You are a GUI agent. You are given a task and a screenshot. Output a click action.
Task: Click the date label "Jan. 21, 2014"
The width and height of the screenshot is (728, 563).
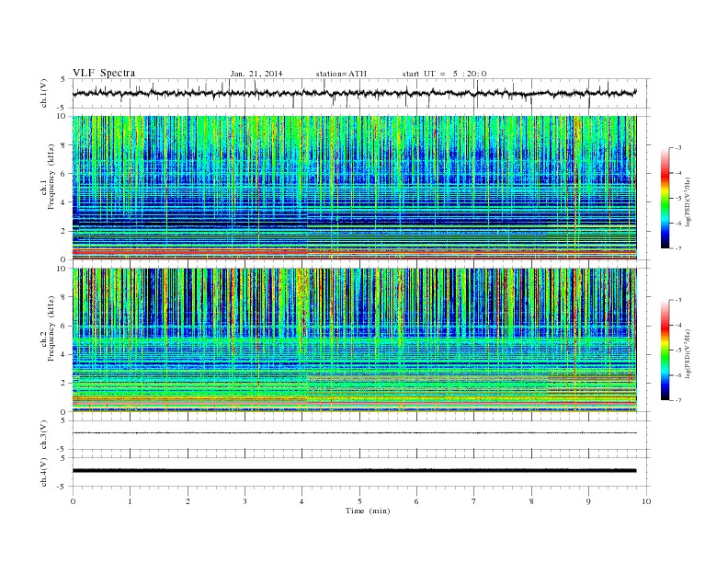pos(256,74)
